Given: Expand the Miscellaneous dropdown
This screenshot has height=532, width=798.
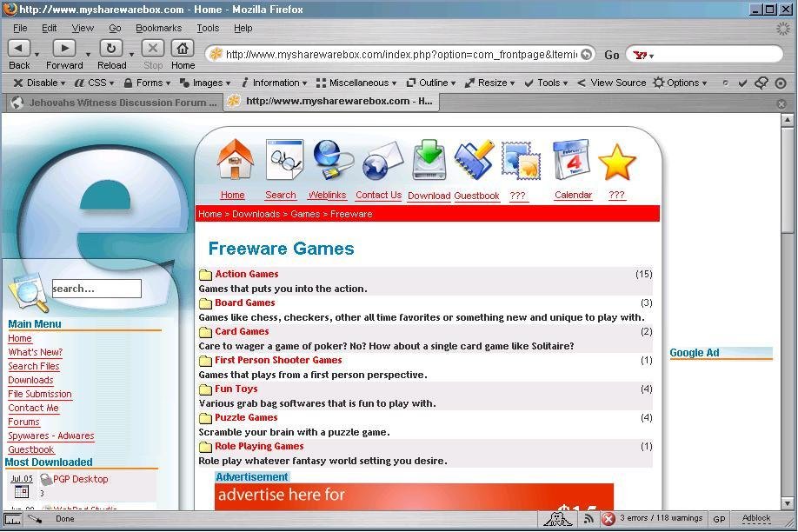Looking at the screenshot, I should pos(356,83).
